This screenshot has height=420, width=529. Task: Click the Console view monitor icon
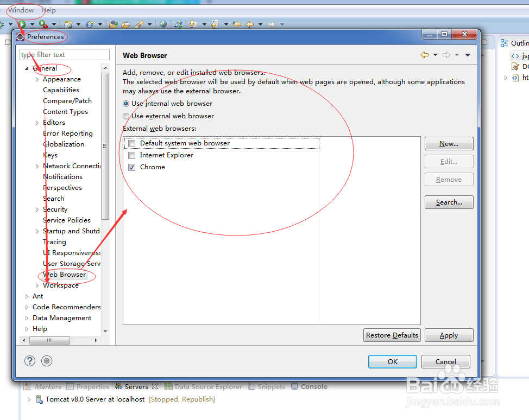pos(294,386)
